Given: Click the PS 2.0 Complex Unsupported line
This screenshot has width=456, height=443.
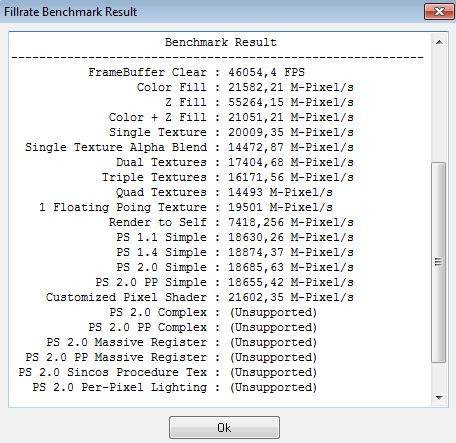Looking at the screenshot, I should point(213,312).
